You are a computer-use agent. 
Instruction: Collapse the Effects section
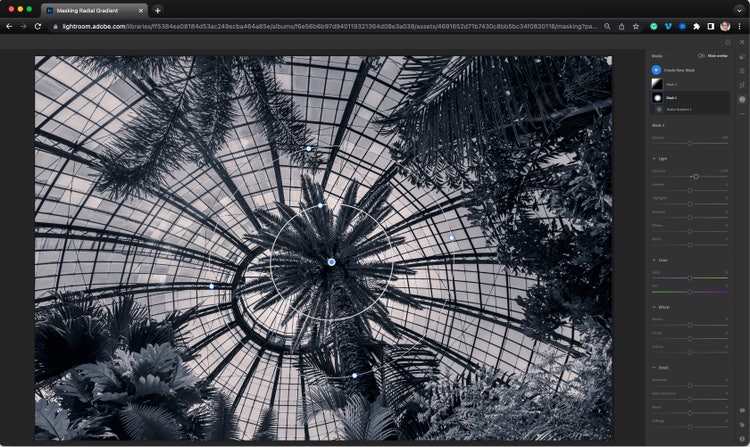click(654, 307)
